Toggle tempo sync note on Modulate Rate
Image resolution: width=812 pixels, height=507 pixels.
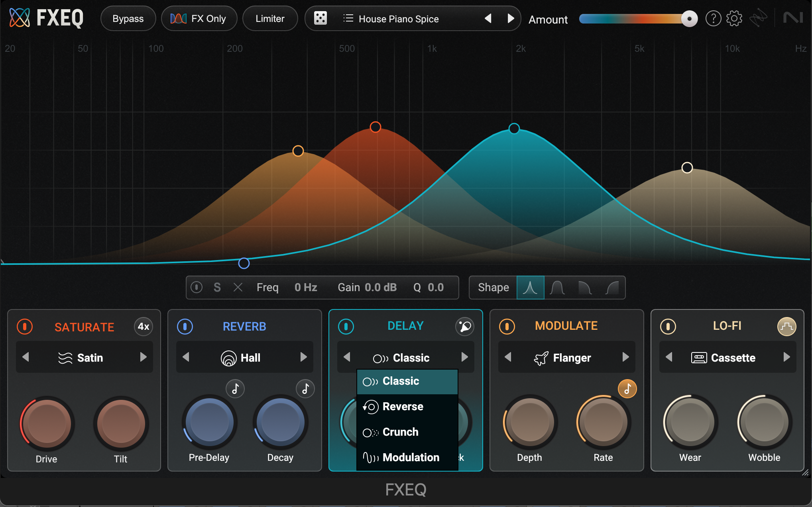coord(627,389)
